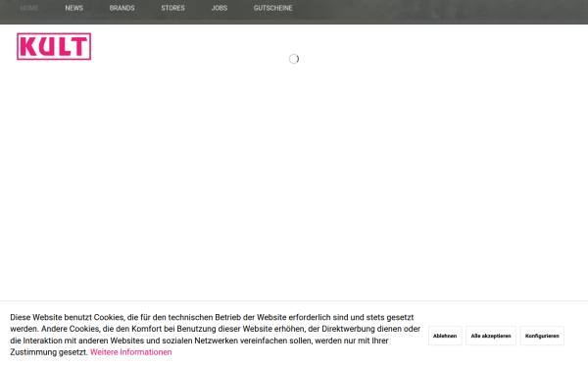
Task: Click the pink KULT logo
Action: click(54, 46)
